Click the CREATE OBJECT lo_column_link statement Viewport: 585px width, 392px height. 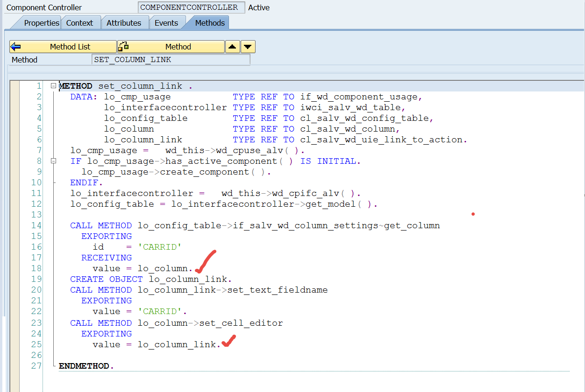pos(151,279)
